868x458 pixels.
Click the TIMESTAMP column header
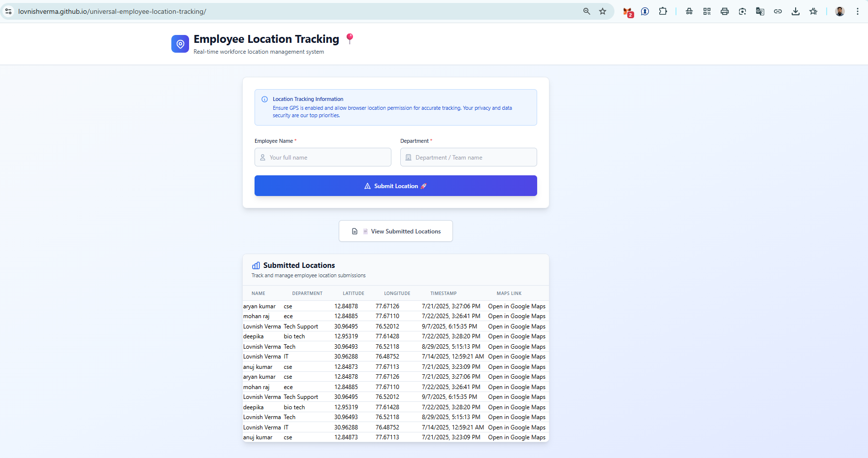tap(443, 293)
